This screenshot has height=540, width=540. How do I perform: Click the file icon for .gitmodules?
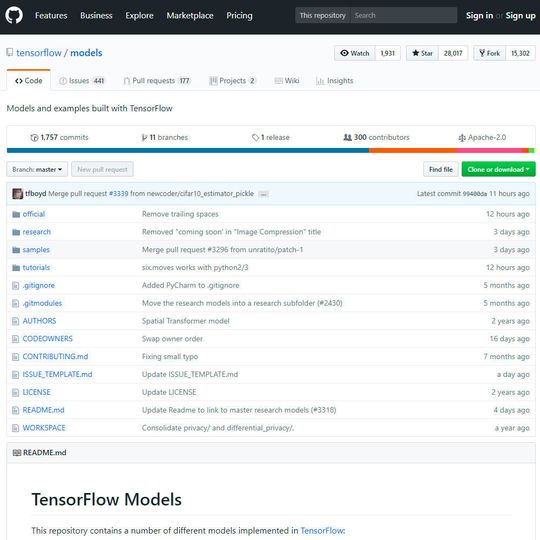15,303
